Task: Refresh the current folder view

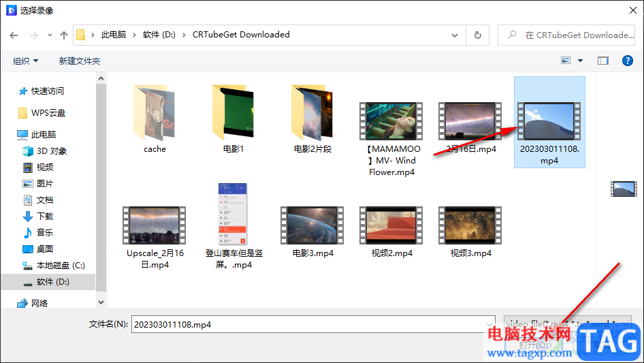Action: pyautogui.click(x=478, y=35)
